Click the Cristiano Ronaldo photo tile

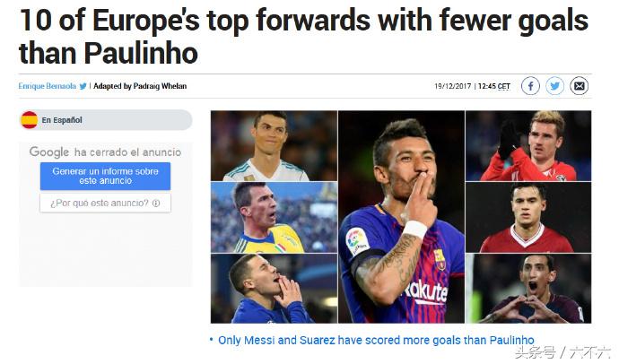click(x=274, y=146)
